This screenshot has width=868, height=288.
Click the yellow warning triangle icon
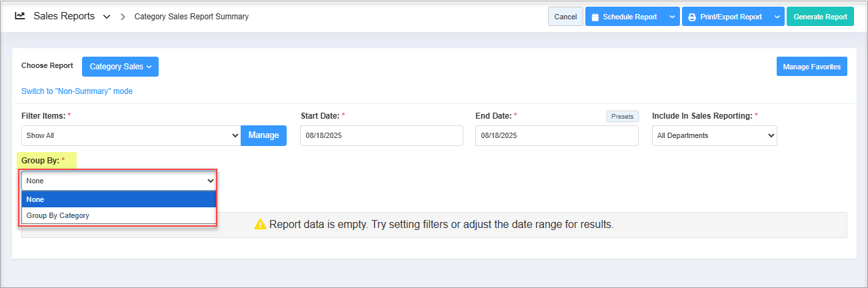(x=260, y=225)
